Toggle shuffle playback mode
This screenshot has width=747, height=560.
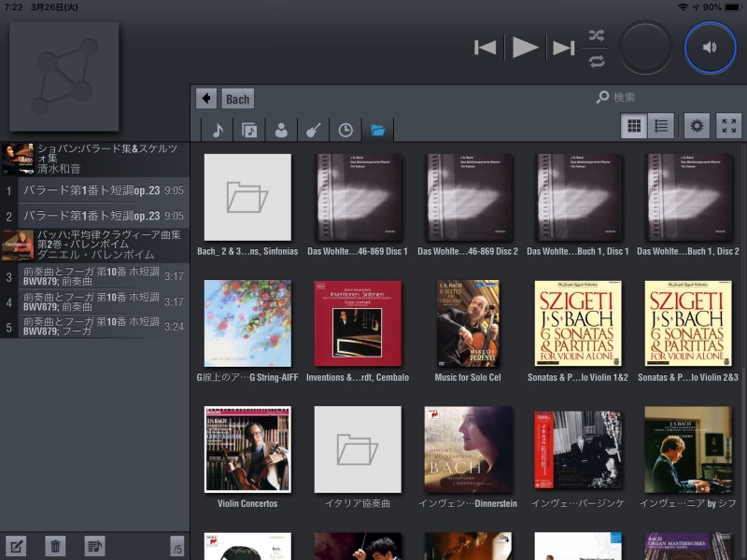(597, 35)
